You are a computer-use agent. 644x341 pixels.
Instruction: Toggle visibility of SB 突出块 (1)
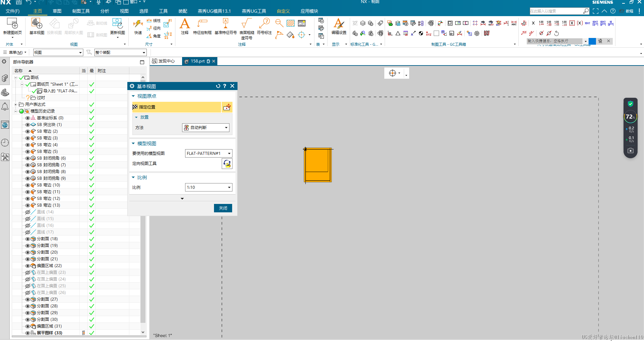[x=28, y=125]
